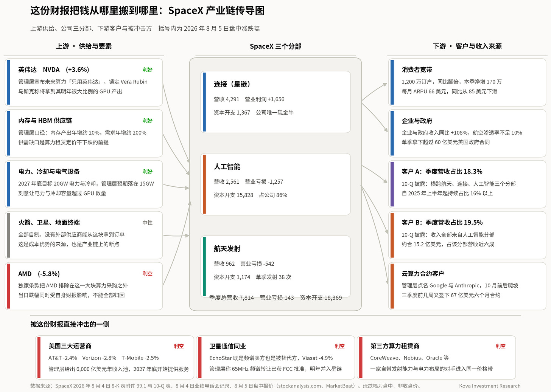Select the 6,000 亿美元年收入池 line
Viewport: 551px width, 392px height.
click(119, 369)
